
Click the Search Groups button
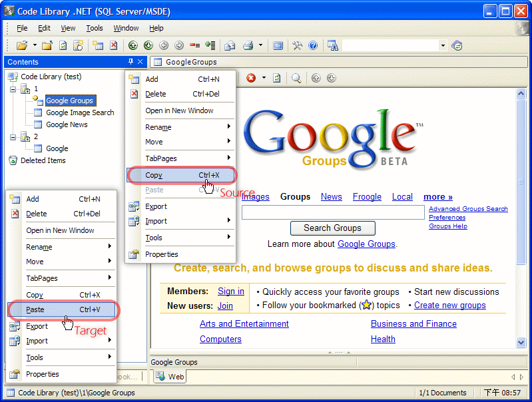point(332,228)
